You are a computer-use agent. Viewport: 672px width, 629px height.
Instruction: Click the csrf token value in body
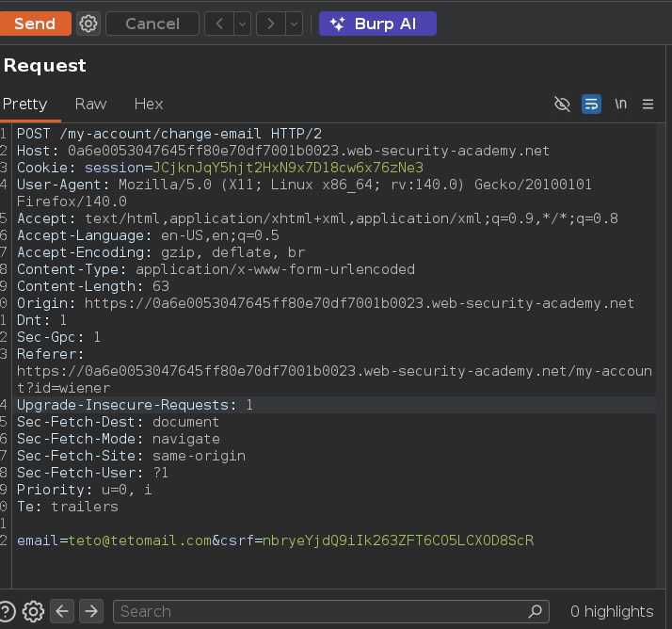398,540
